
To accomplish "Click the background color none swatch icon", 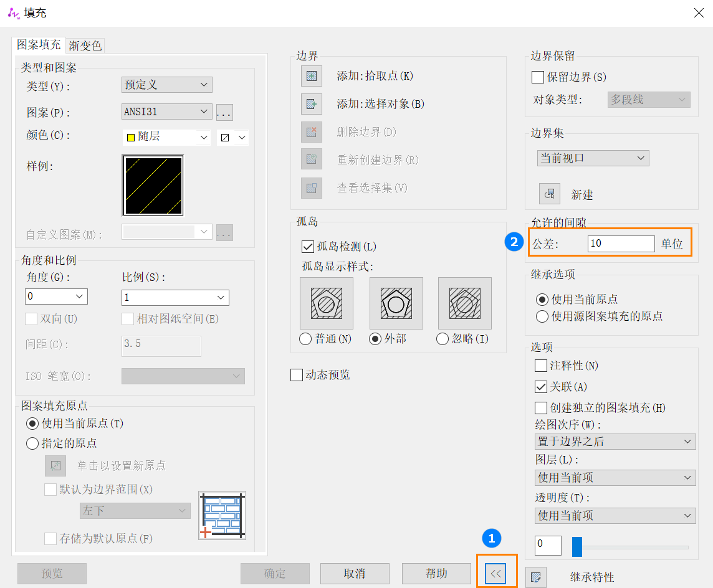I will click(225, 137).
